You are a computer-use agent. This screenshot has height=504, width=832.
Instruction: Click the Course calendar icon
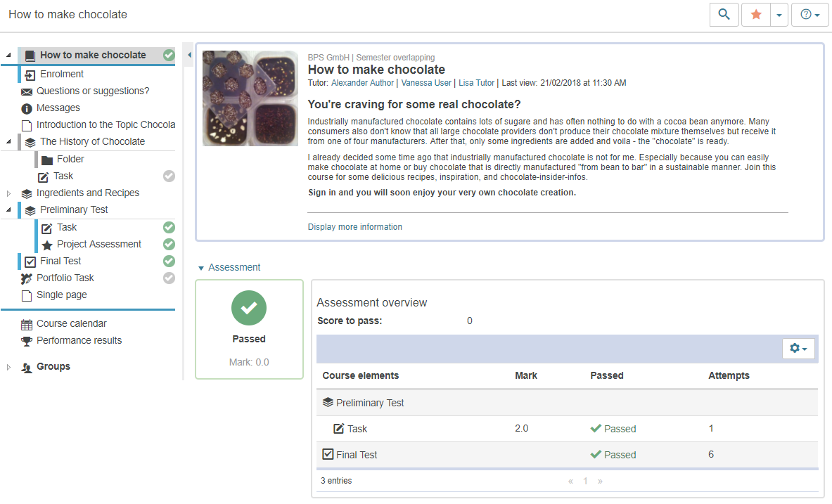click(27, 324)
